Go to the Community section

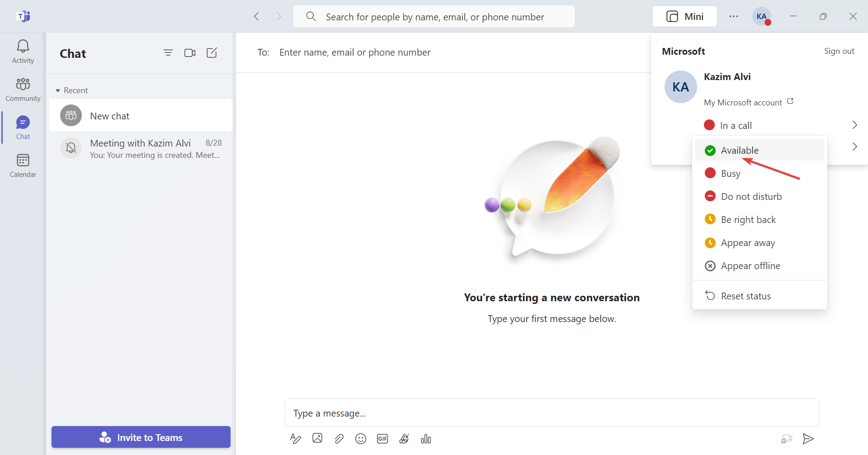[23, 90]
